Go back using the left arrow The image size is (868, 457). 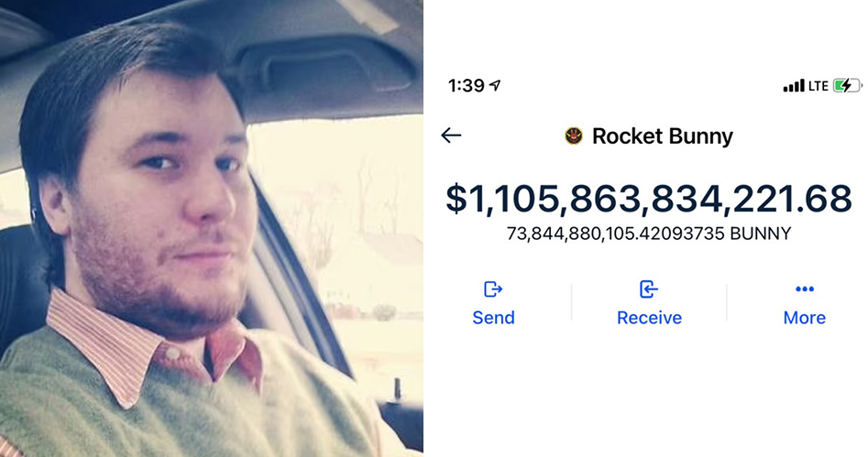(x=451, y=135)
